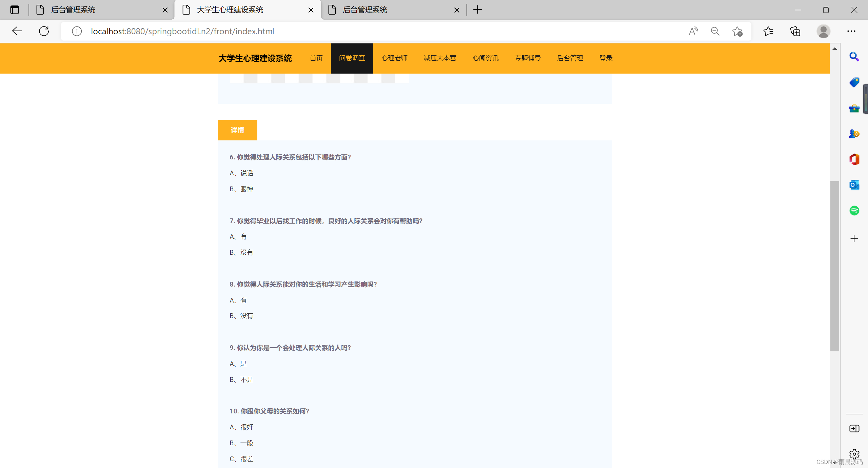Viewport: 868px width, 468px height.
Task: Open Outlook sidebar app
Action: click(854, 185)
